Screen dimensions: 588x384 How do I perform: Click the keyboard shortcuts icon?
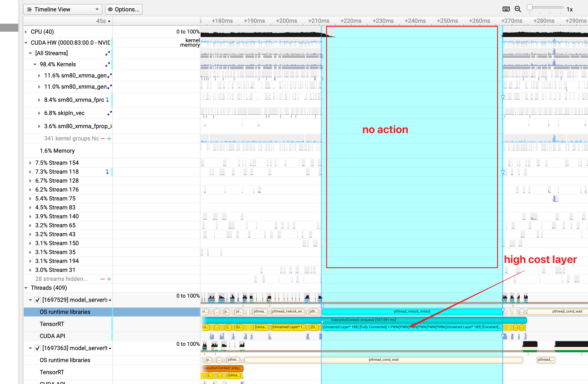pos(506,9)
